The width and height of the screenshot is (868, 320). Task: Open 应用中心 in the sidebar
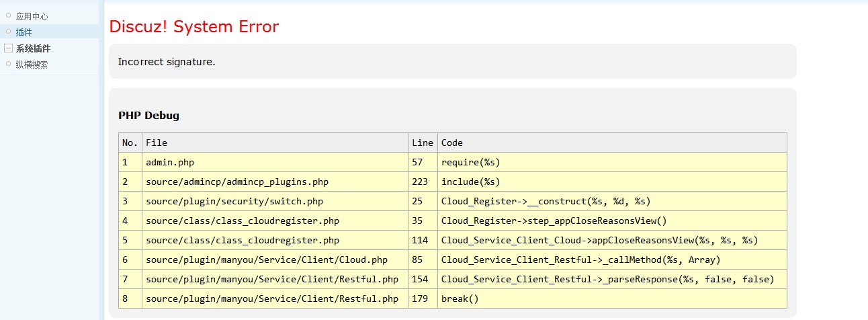click(32, 16)
